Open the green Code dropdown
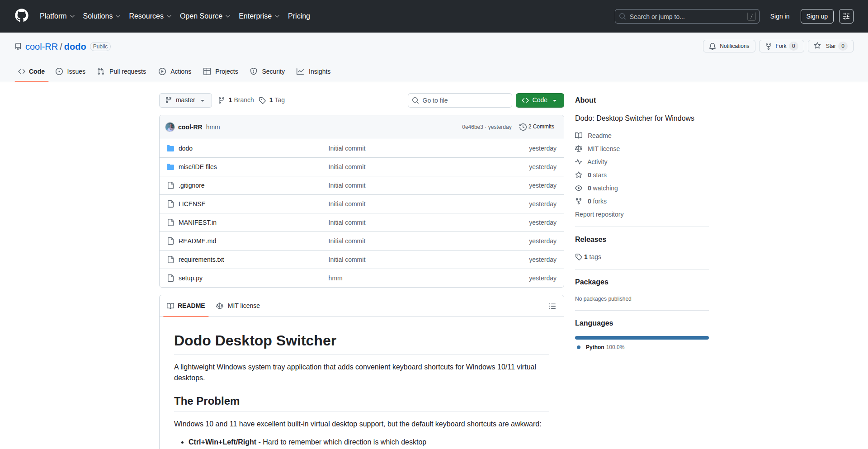The image size is (868, 449). coord(539,100)
